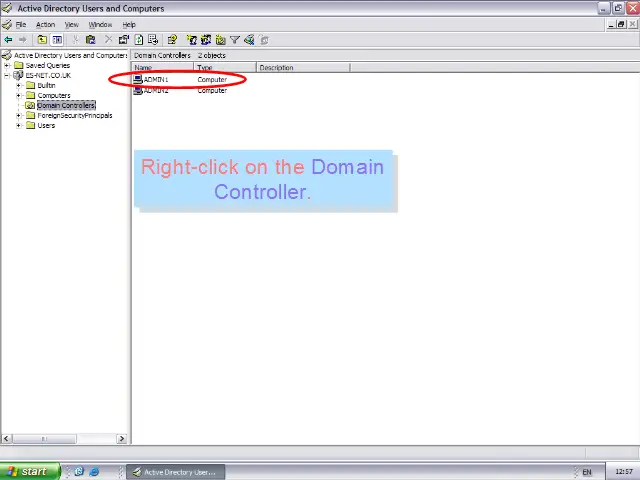Click the MMC system menu icon left of File
The image size is (640, 480).
[x=7, y=24]
